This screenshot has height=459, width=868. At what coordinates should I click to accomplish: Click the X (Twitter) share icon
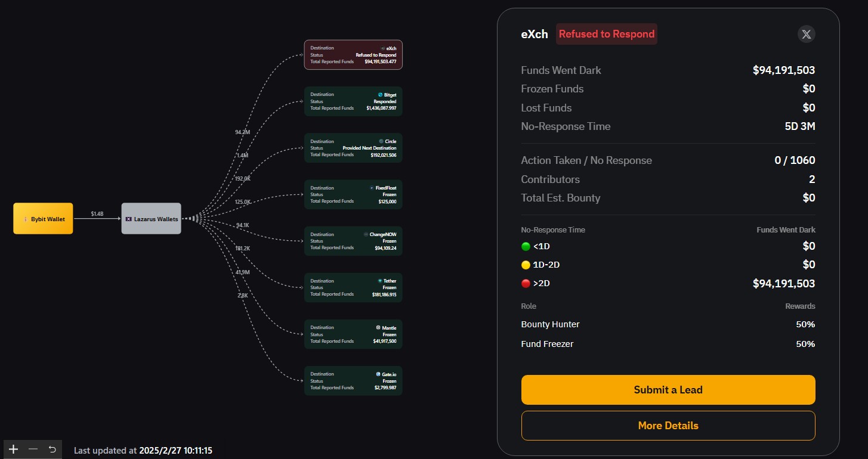pyautogui.click(x=806, y=34)
